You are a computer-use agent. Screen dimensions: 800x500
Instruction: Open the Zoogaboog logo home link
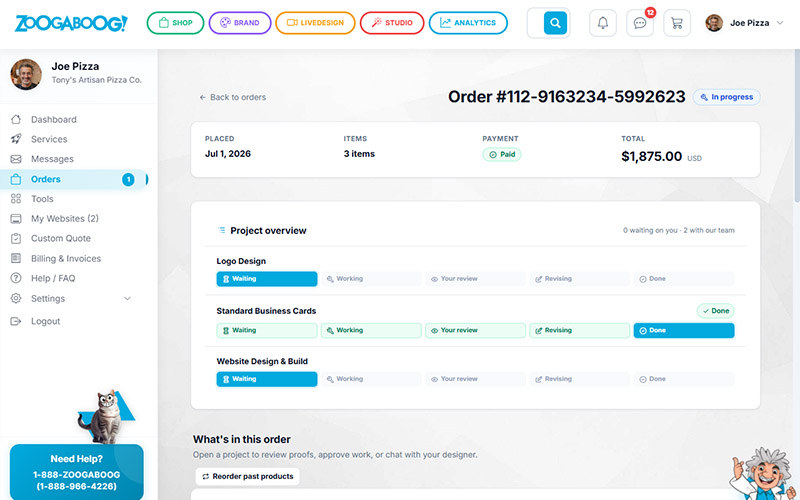point(71,23)
